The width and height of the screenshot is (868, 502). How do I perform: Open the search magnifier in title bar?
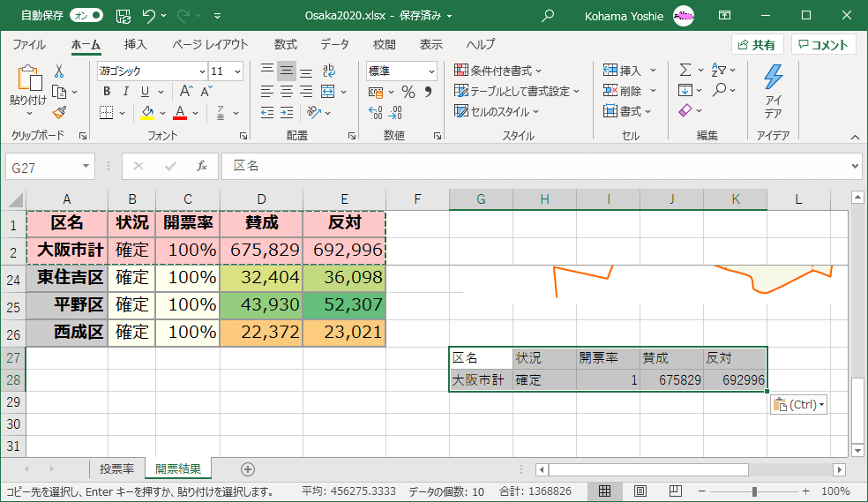[548, 16]
